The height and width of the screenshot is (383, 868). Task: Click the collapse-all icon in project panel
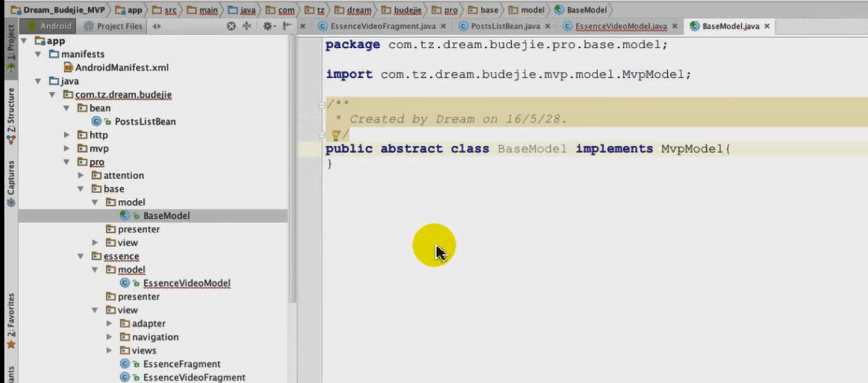click(247, 26)
